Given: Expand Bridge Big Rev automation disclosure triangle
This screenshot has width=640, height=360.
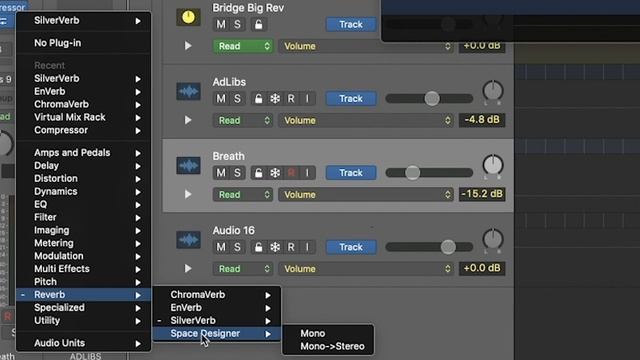Looking at the screenshot, I should click(x=188, y=46).
